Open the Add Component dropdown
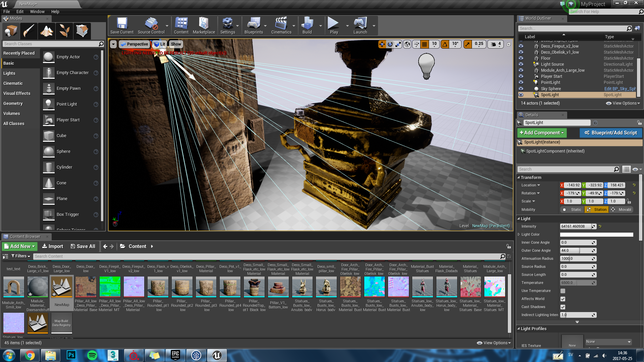644x362 pixels. click(x=542, y=133)
